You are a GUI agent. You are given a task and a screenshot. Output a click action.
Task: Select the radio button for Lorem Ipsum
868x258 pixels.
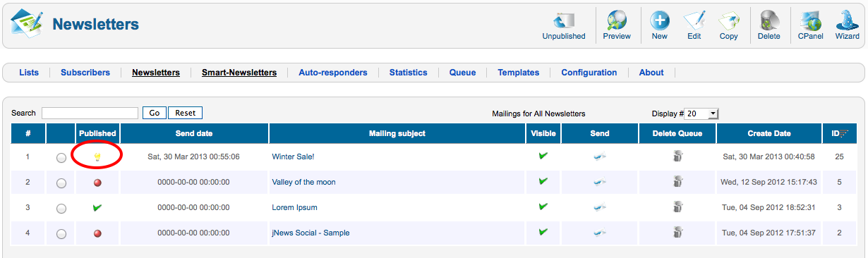click(x=61, y=209)
